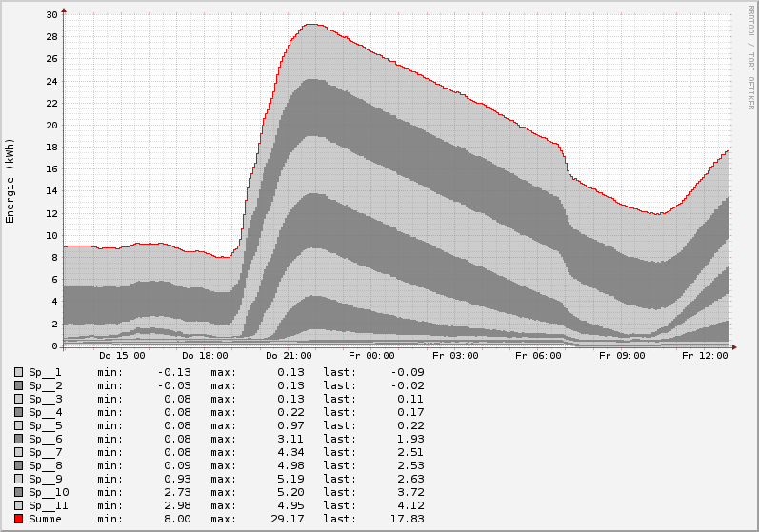Click the 30 tick on the y-axis
The image size is (759, 532).
coord(51,14)
